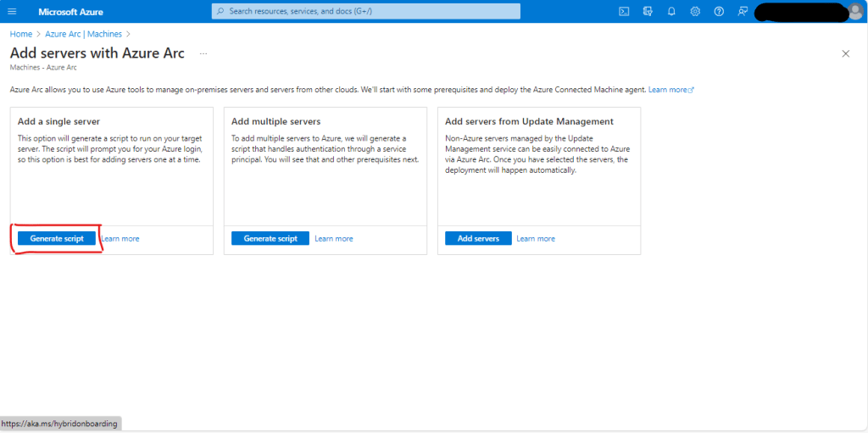Click Generate script for multiple servers
The height and width of the screenshot is (433, 868).
[270, 238]
